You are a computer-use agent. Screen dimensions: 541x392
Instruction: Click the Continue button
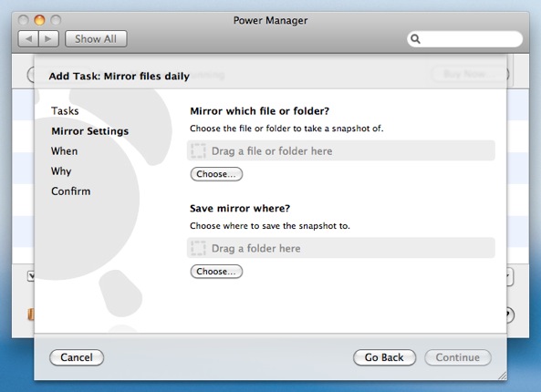point(457,357)
